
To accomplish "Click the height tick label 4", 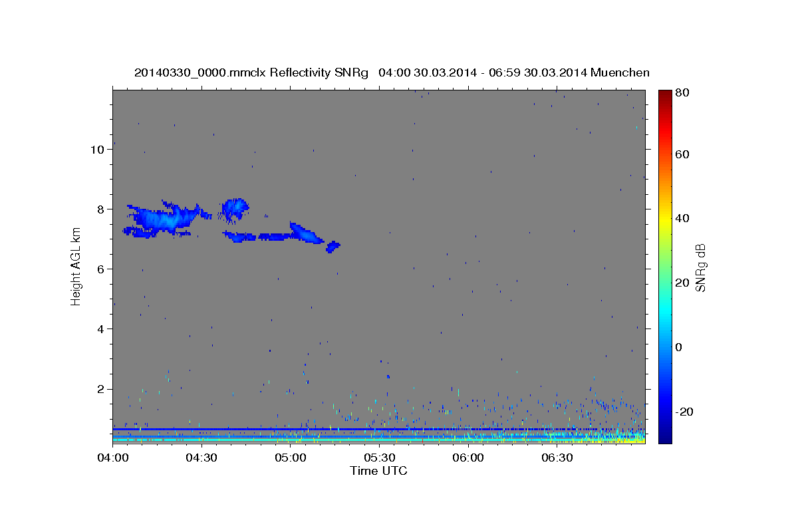I will (x=100, y=329).
